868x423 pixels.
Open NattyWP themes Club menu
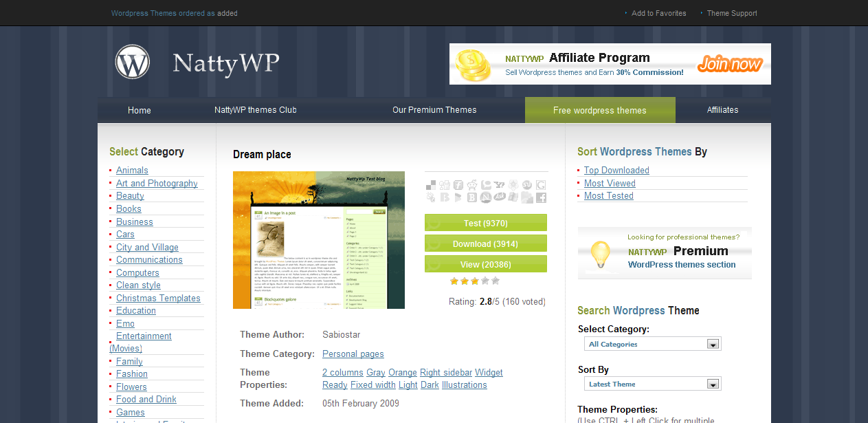[x=256, y=110]
